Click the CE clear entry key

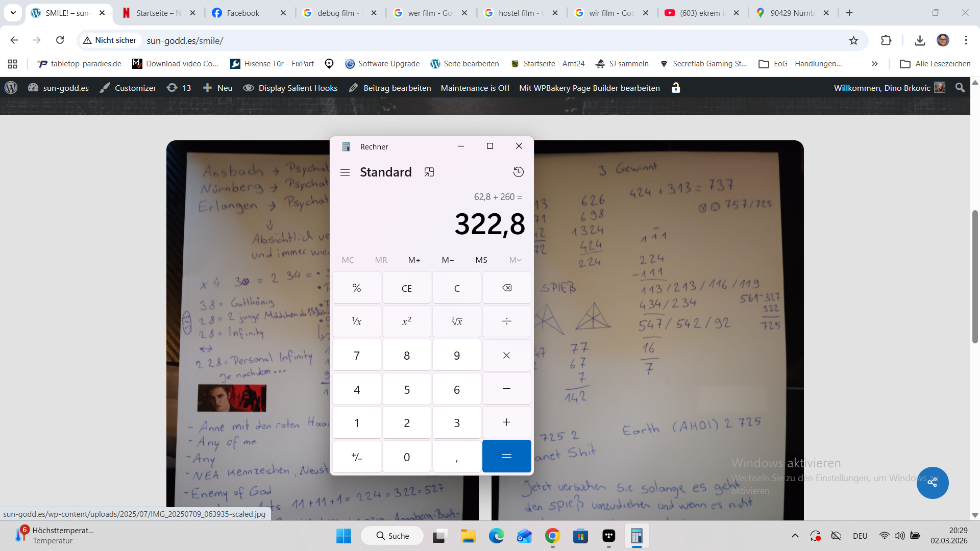pyautogui.click(x=407, y=288)
